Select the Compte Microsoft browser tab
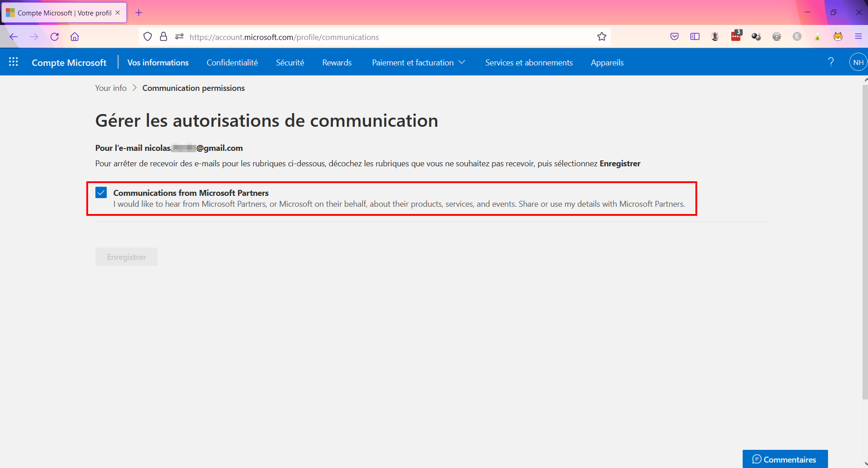Image resolution: width=868 pixels, height=468 pixels. tap(64, 13)
